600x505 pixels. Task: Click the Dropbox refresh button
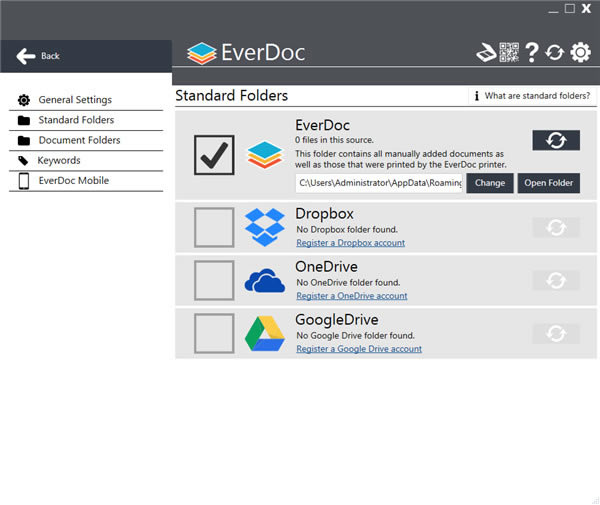click(x=556, y=228)
